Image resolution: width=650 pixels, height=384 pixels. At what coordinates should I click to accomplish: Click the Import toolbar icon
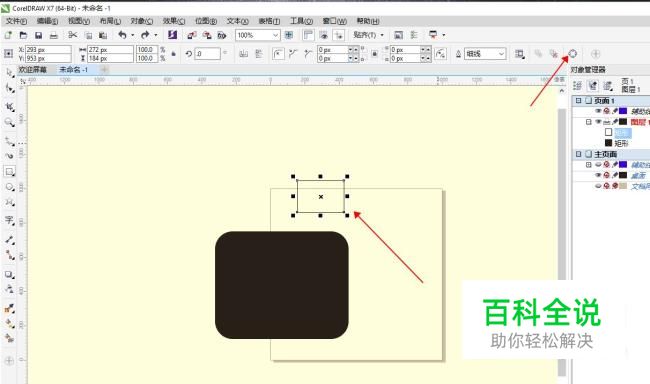pos(192,35)
